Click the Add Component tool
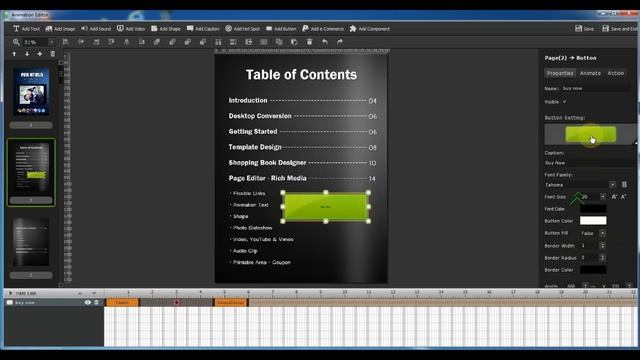 pos(370,29)
